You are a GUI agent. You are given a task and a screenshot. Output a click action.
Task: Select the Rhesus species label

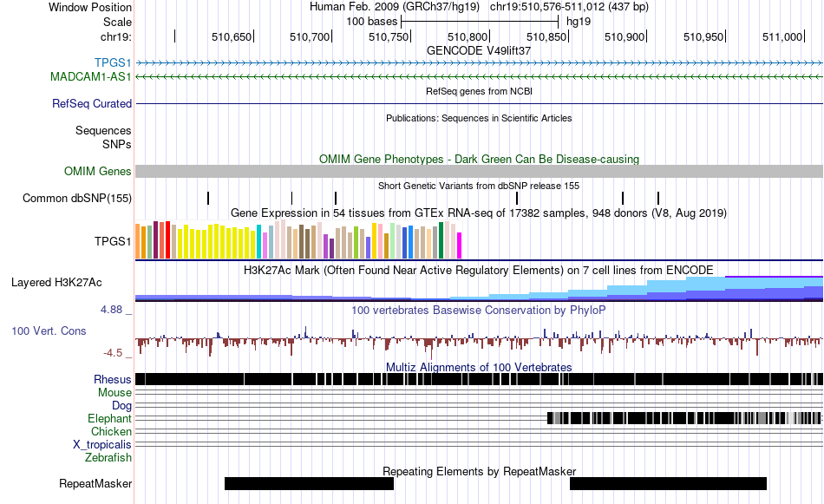(x=112, y=379)
